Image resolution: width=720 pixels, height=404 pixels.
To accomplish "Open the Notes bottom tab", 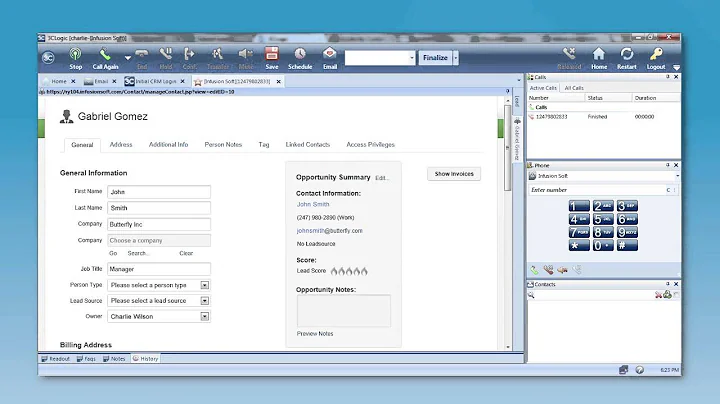I will (114, 359).
